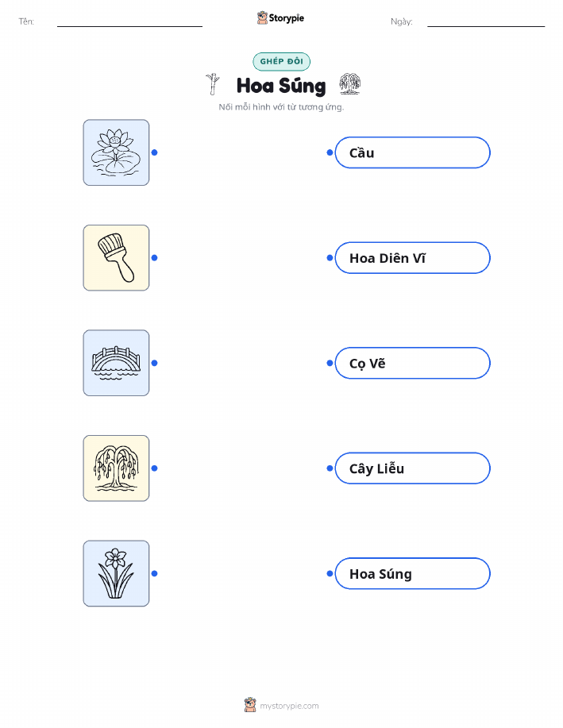This screenshot has height=728, width=563.
Task: Select the willow tree picture card
Action: (116, 468)
